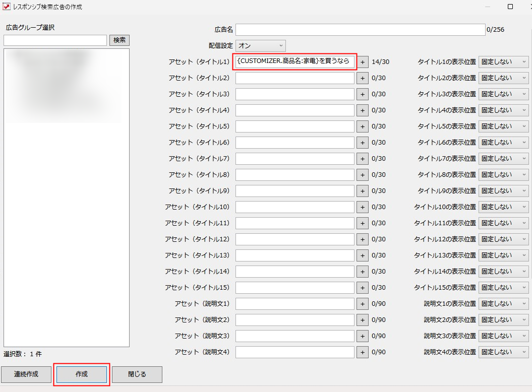Open the 説明文1の表示位置 dropdown

pyautogui.click(x=503, y=304)
